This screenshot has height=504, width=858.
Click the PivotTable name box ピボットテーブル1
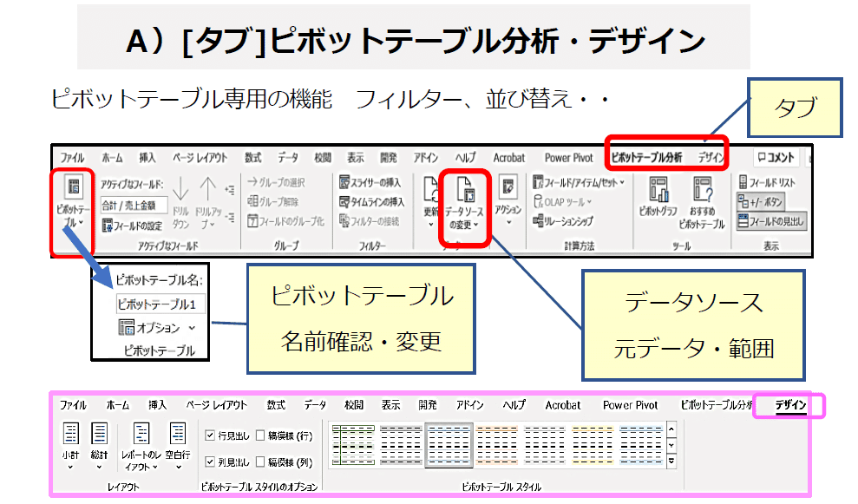(160, 304)
